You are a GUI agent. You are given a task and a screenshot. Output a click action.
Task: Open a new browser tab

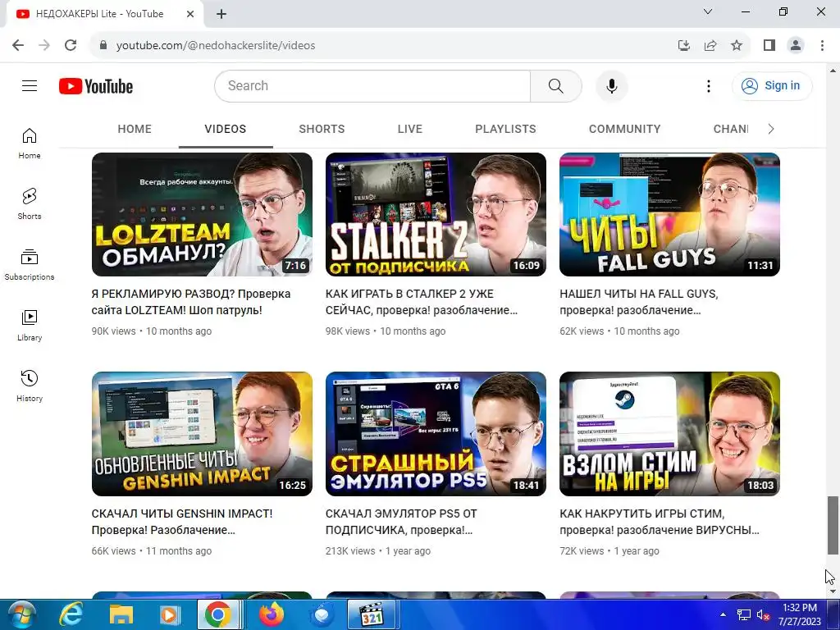click(x=221, y=14)
